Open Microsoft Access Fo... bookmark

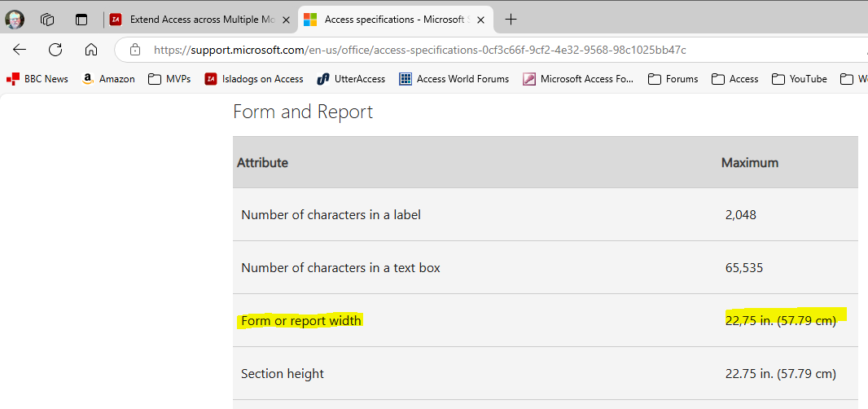[578, 79]
